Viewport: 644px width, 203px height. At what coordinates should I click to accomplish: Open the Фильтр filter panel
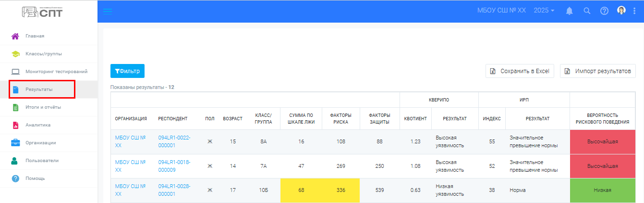point(127,71)
